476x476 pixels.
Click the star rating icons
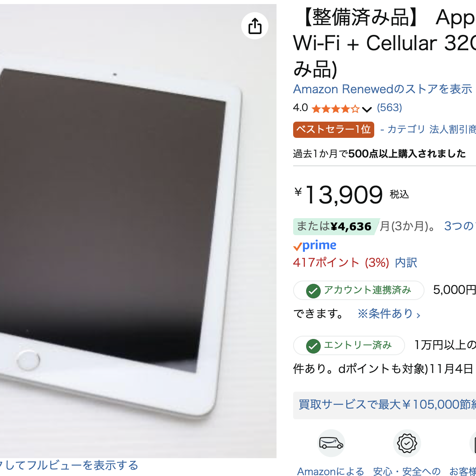click(335, 108)
